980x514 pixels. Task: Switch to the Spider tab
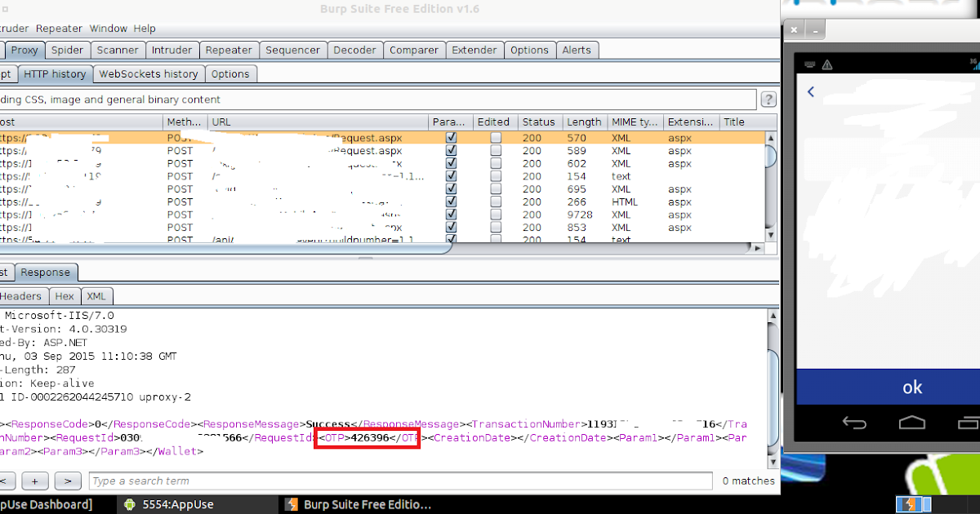click(x=67, y=50)
